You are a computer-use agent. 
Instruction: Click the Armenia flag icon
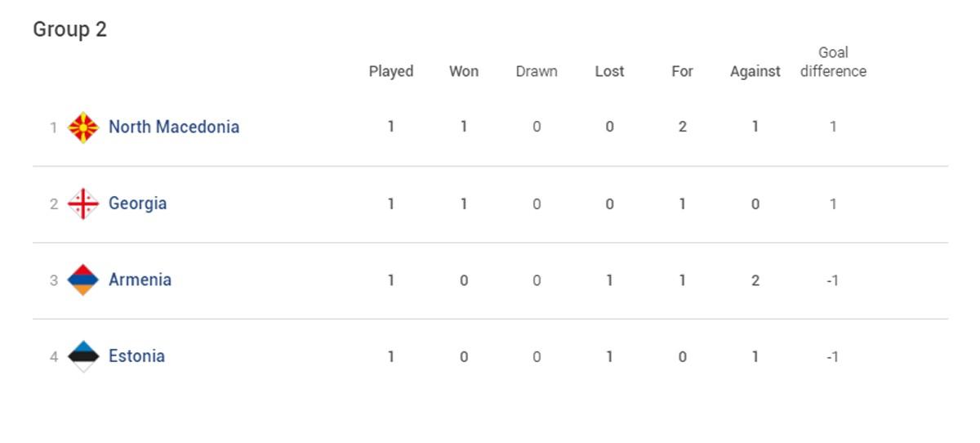point(83,280)
